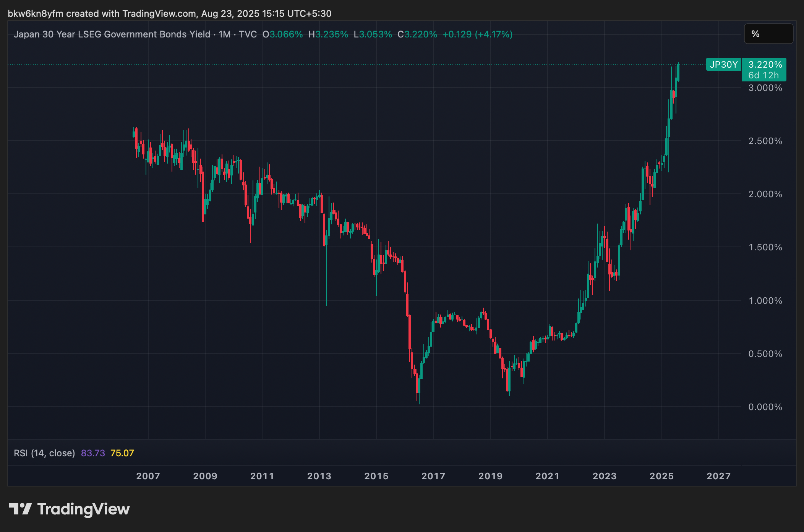This screenshot has width=804, height=532.
Task: Click the TVC exchange label in legend
Action: pyautogui.click(x=248, y=34)
